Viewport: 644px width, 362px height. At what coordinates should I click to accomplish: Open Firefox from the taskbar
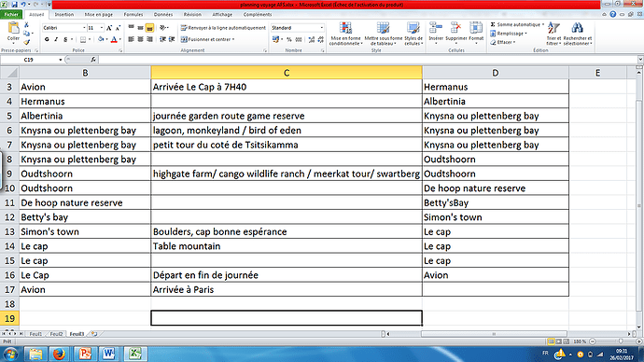(x=59, y=354)
